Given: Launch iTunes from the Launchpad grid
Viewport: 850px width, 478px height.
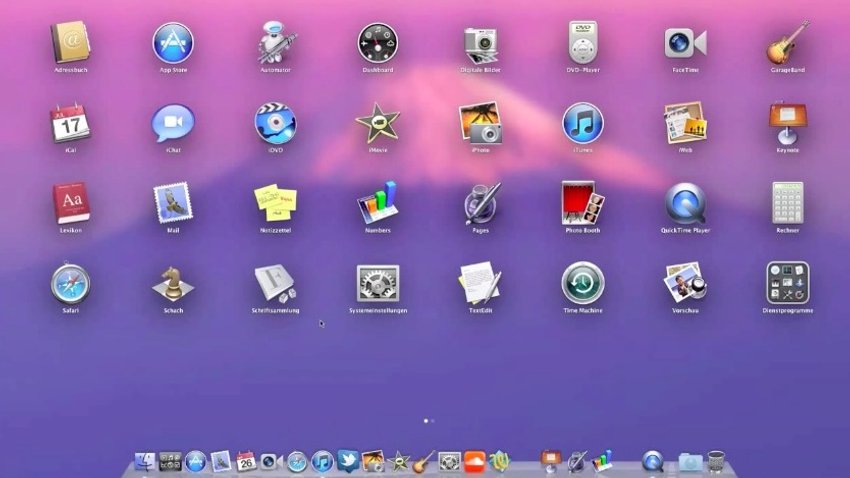Looking at the screenshot, I should point(583,123).
